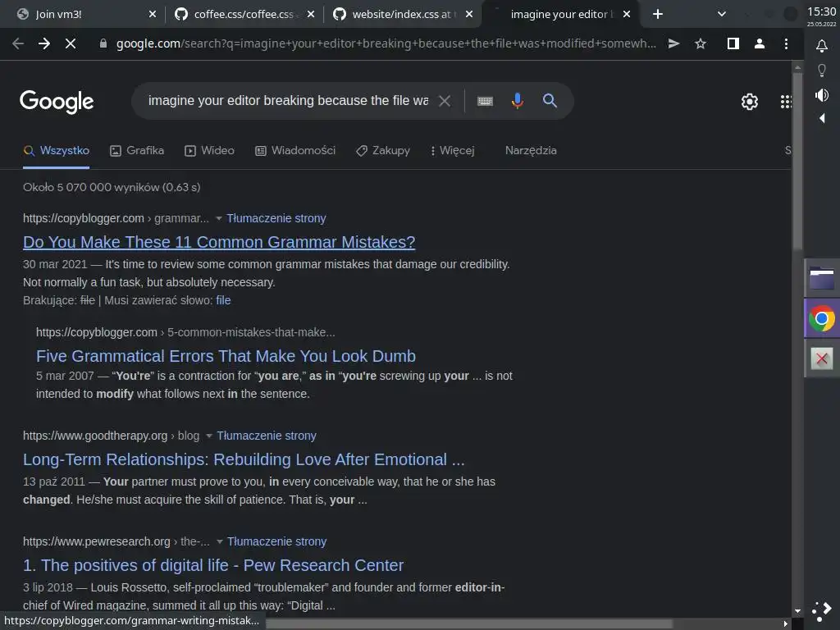The width and height of the screenshot is (840, 630).
Task: Go forward in browser history
Action: coord(44,43)
